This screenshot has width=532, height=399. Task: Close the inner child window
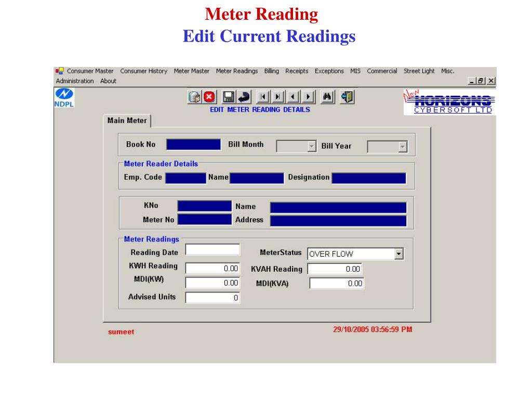(x=491, y=81)
